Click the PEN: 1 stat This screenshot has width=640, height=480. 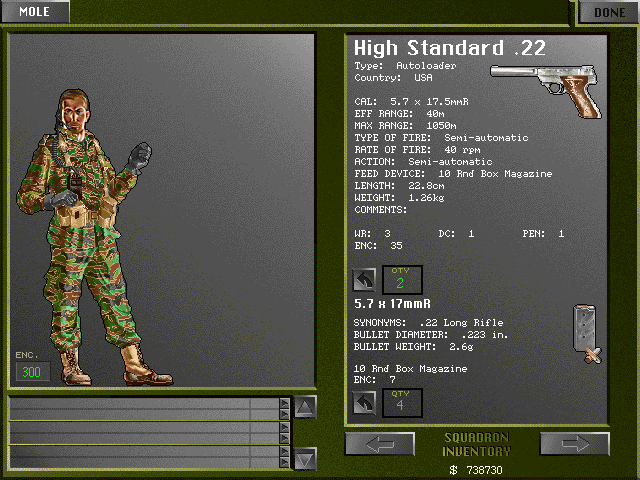click(543, 234)
